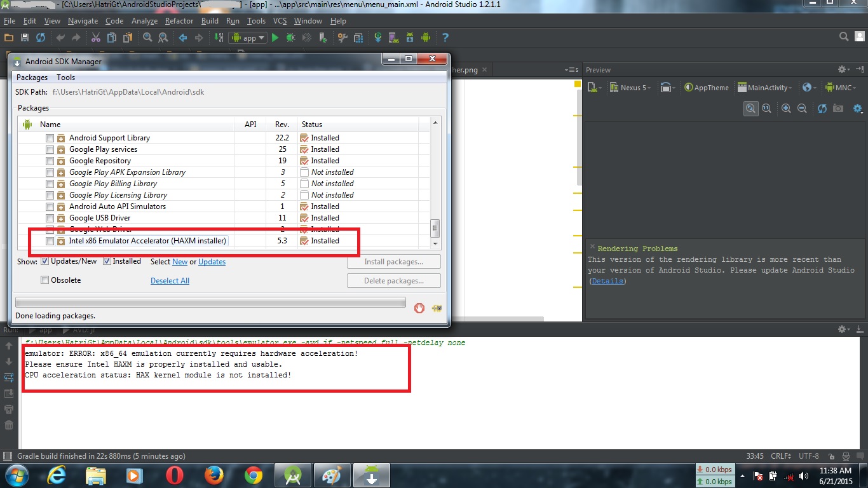Check the Android Support Library checkbox
This screenshot has width=868, height=488.
[x=50, y=138]
